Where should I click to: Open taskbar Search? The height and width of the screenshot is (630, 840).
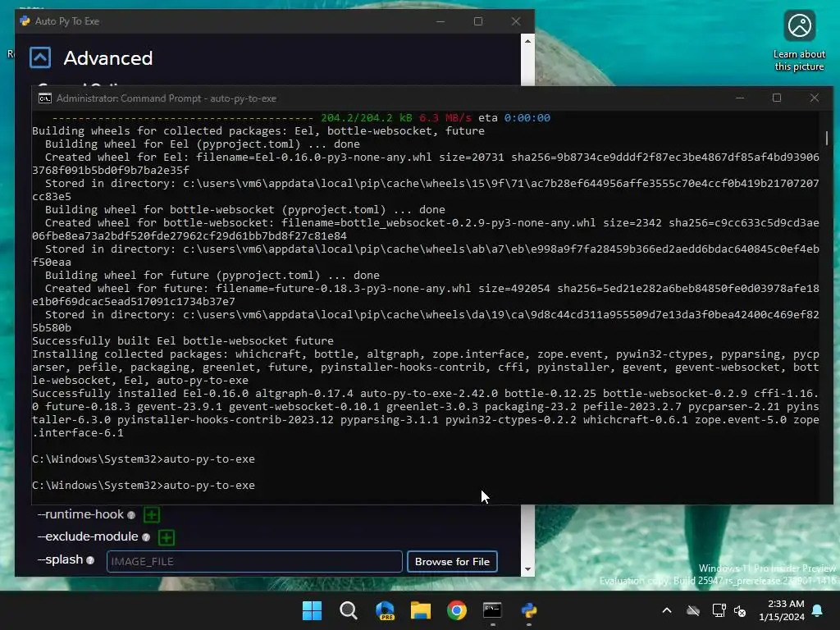(x=348, y=610)
